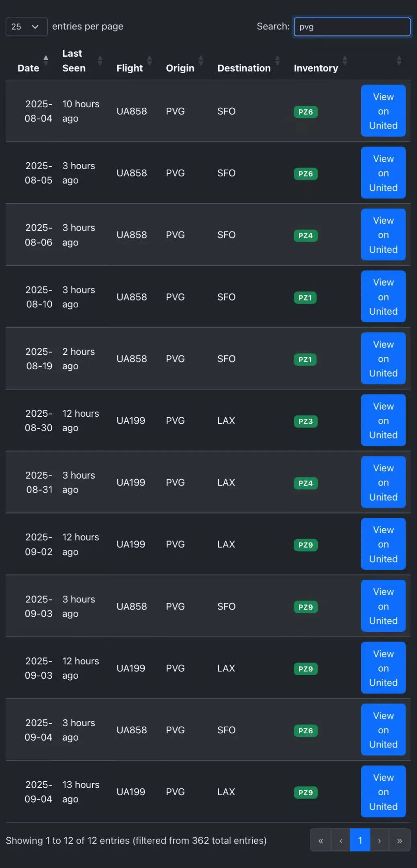Open the entries per page dropdown
This screenshot has height=868, width=417.
tap(26, 27)
